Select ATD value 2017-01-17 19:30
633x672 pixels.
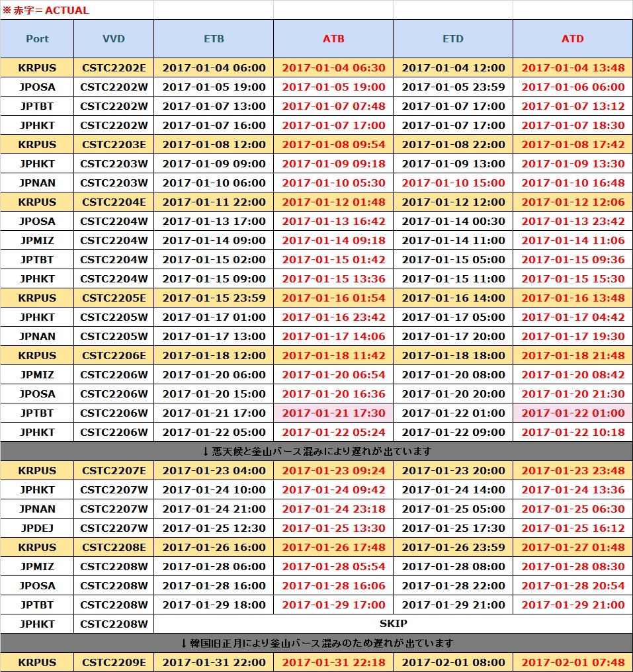point(573,337)
